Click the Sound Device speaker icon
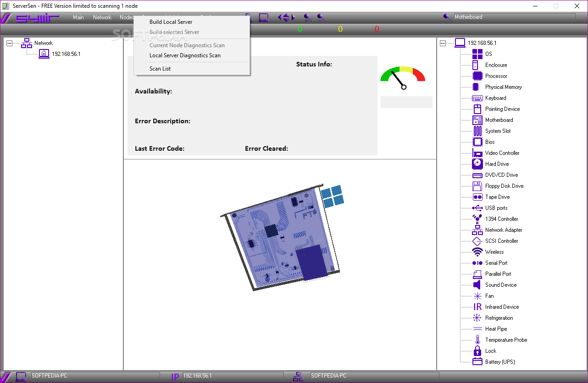Viewport: 588px width, 383px height. tap(477, 285)
